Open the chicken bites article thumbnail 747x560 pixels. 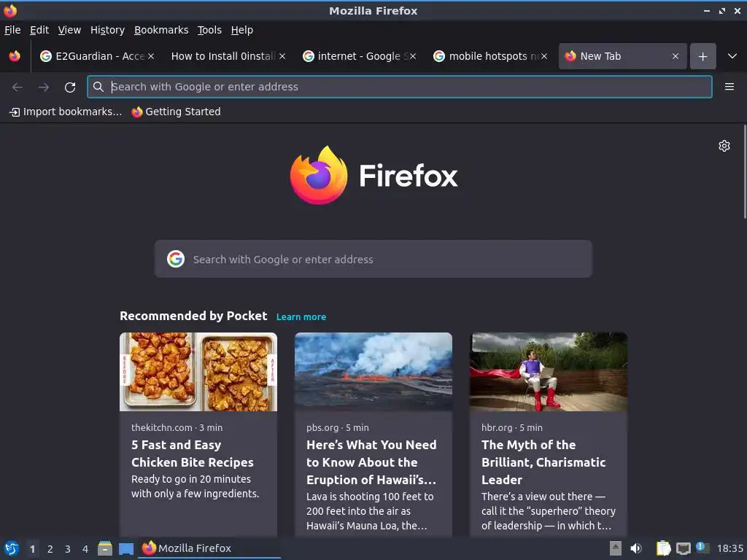click(x=198, y=371)
